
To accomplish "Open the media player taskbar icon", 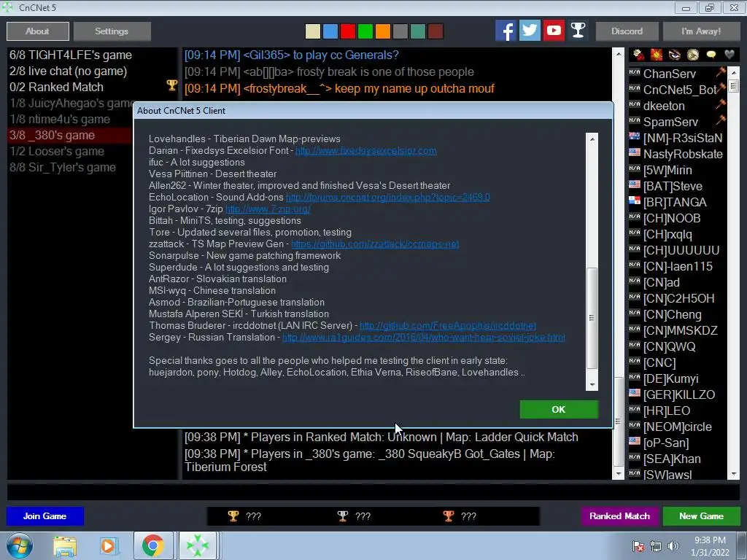I will point(108,546).
